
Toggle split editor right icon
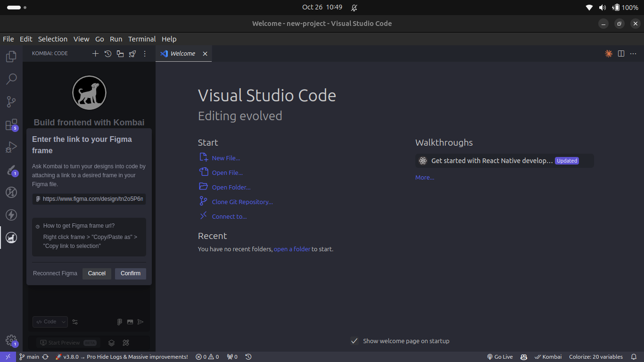621,54
